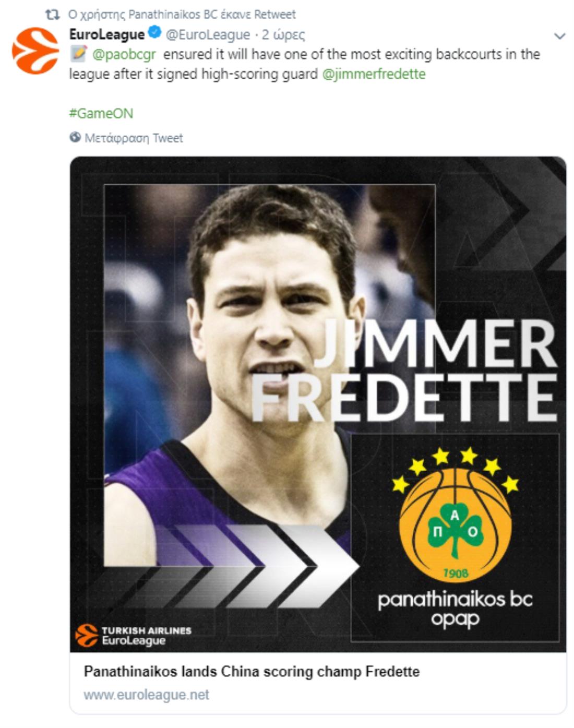
Task: Click Μετάφραση Tweet to translate
Action: (134, 138)
